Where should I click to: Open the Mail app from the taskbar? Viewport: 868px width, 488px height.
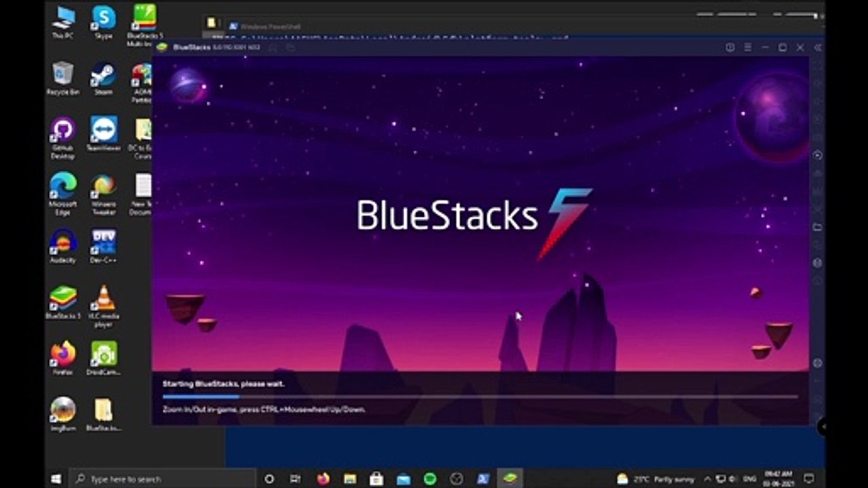pyautogui.click(x=403, y=479)
